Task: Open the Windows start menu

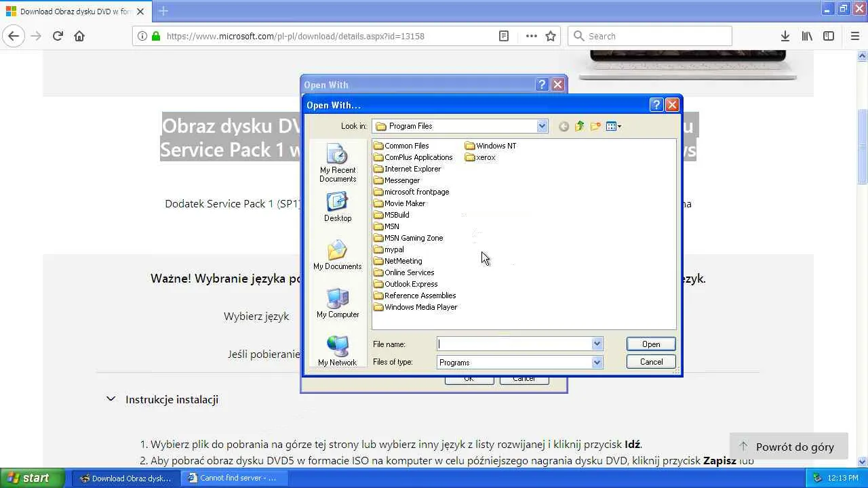Action: pos(32,478)
